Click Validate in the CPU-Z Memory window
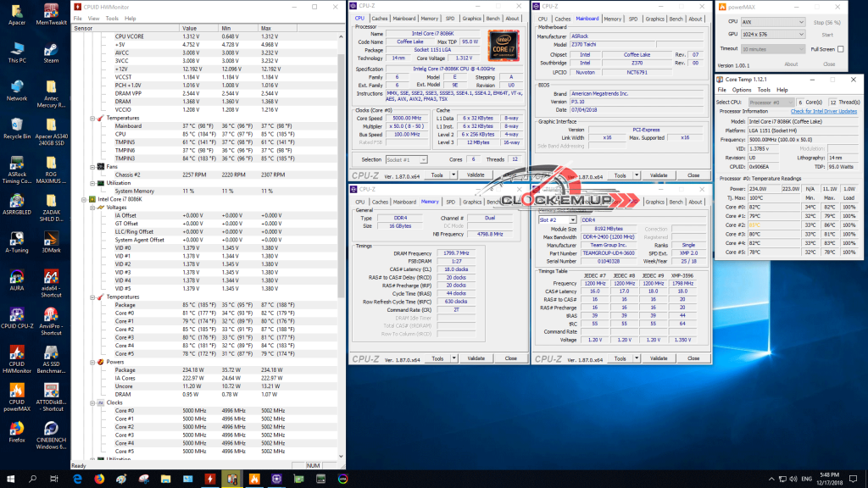This screenshot has width=868, height=488. click(476, 358)
